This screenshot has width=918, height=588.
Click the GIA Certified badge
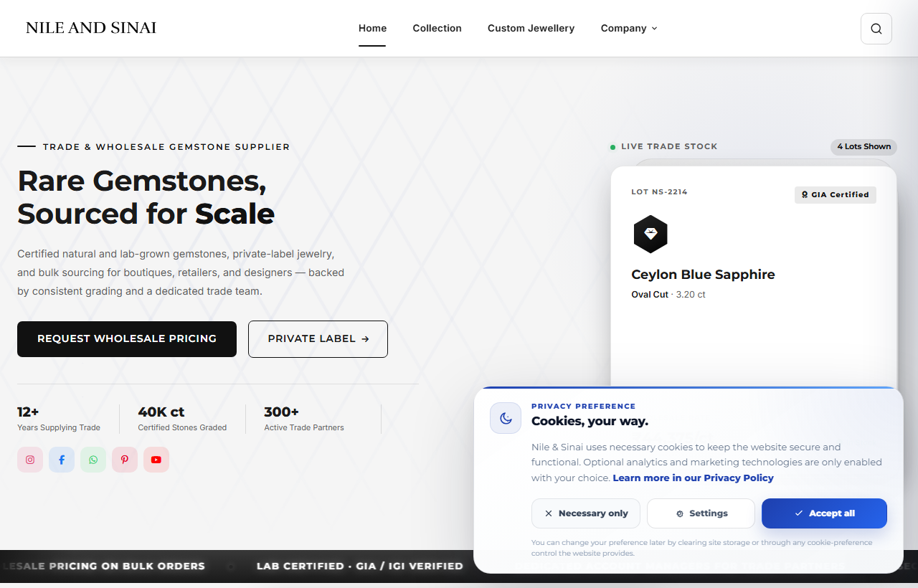coord(835,194)
